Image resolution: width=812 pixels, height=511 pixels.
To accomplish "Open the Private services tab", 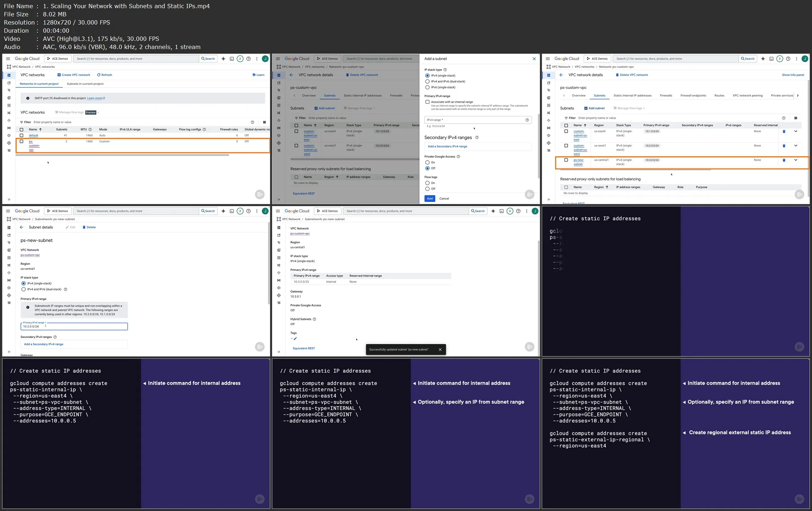I will 782,96.
